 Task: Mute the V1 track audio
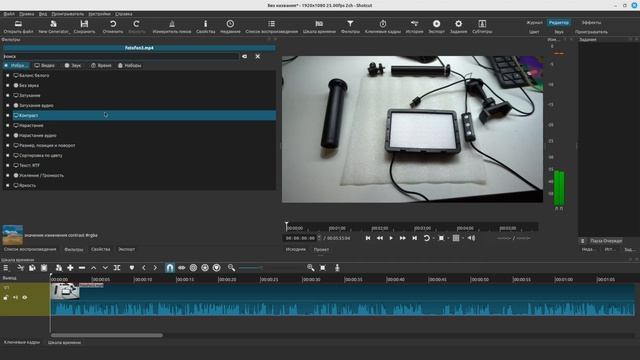pos(16,298)
